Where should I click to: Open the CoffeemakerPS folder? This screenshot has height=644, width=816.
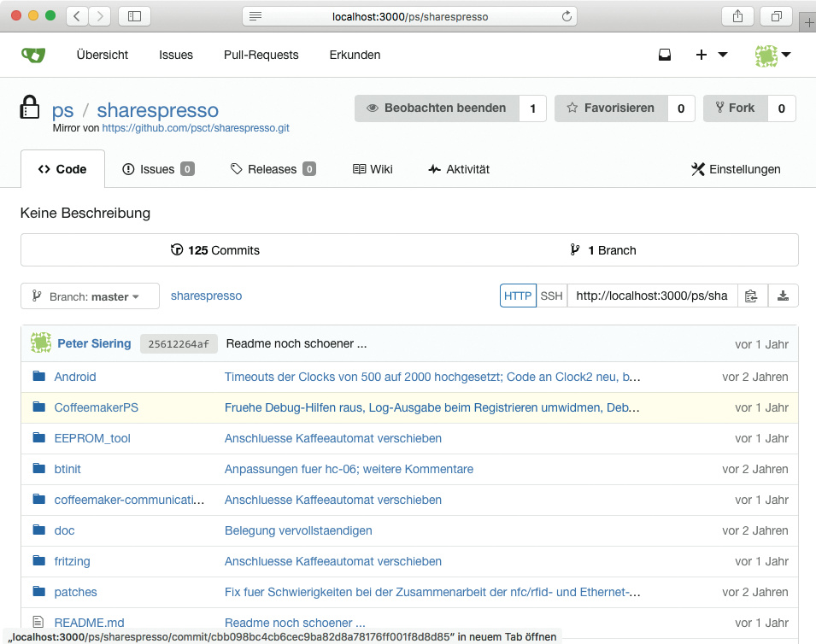coord(96,407)
